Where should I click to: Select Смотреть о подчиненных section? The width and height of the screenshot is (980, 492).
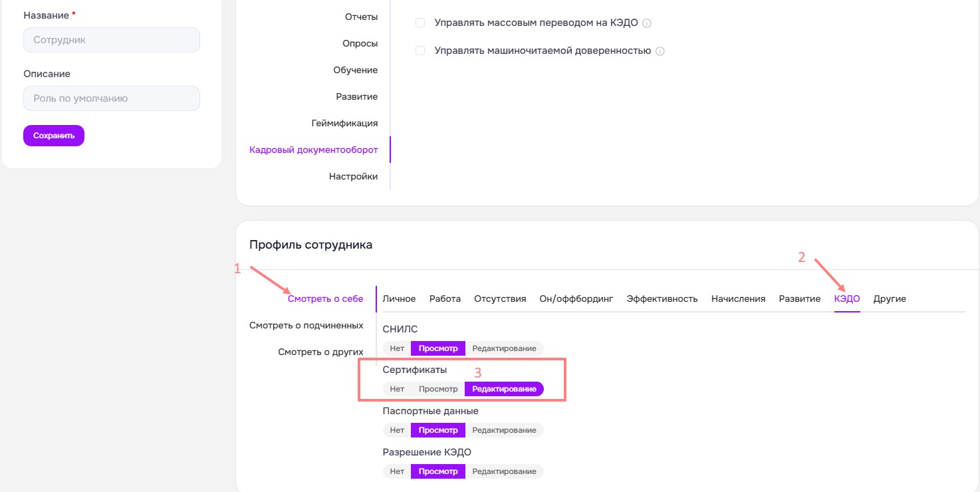[306, 325]
